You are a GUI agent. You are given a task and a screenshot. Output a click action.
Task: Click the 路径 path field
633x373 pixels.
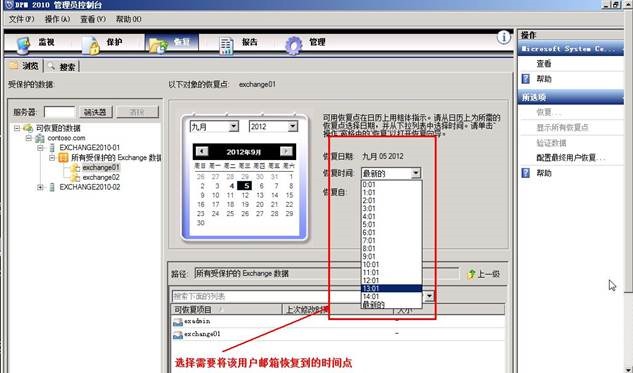tap(327, 274)
